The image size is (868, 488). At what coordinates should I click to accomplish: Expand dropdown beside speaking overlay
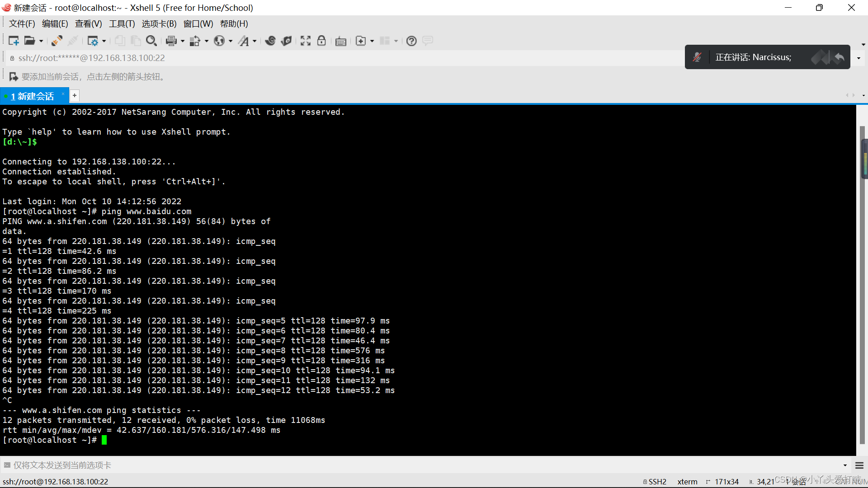[x=859, y=58]
